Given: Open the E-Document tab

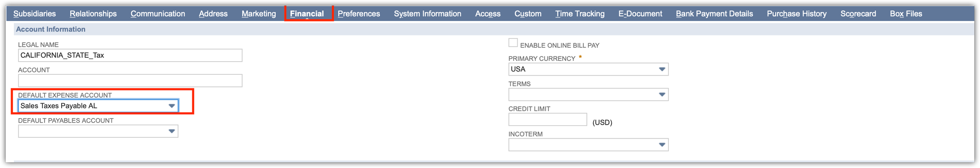Looking at the screenshot, I should (x=640, y=14).
